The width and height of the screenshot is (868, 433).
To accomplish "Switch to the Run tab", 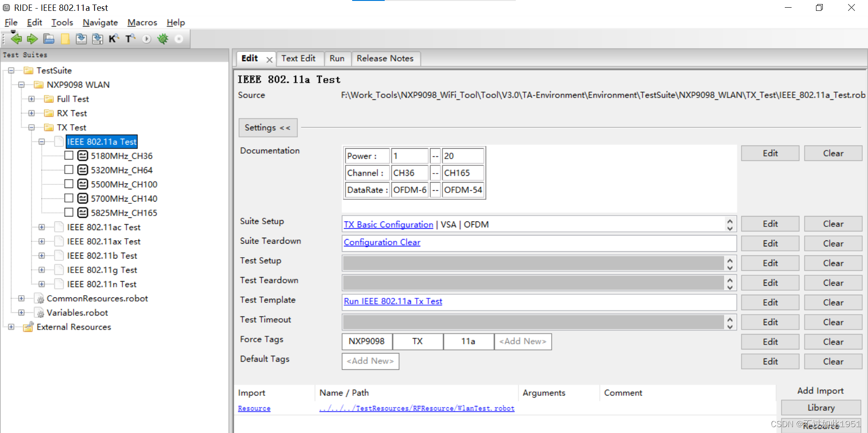I will coord(337,58).
